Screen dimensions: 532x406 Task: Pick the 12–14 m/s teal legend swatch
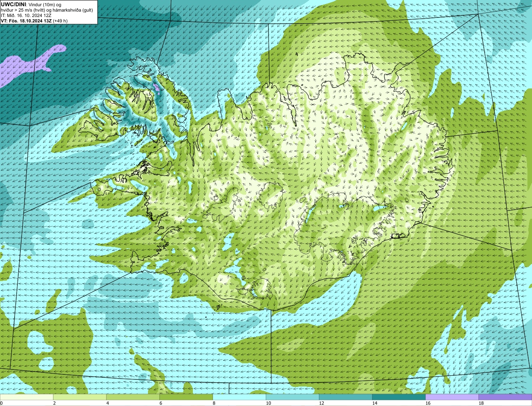click(x=346, y=397)
